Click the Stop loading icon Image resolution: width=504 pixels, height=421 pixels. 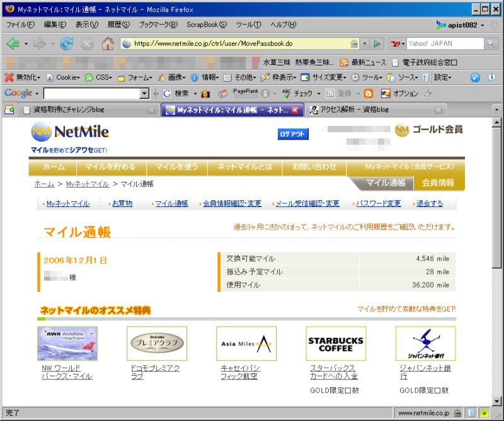pyautogui.click(x=87, y=43)
